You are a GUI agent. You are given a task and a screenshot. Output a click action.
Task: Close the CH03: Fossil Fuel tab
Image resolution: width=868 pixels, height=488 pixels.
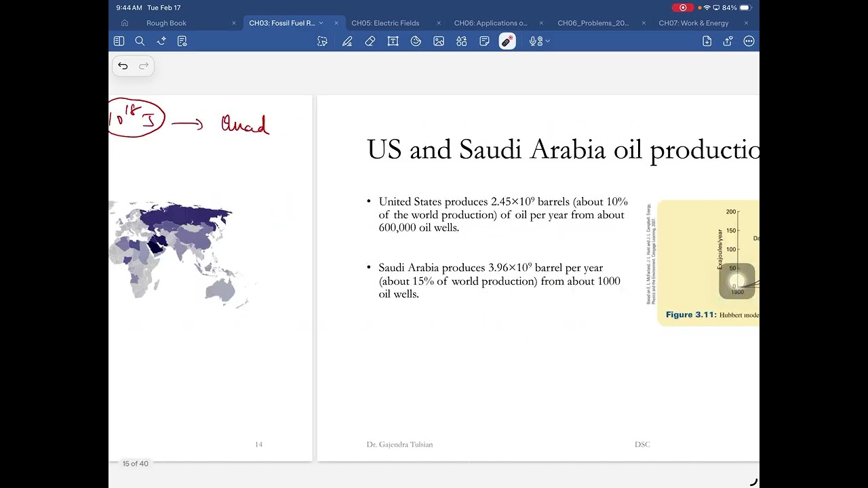click(336, 23)
